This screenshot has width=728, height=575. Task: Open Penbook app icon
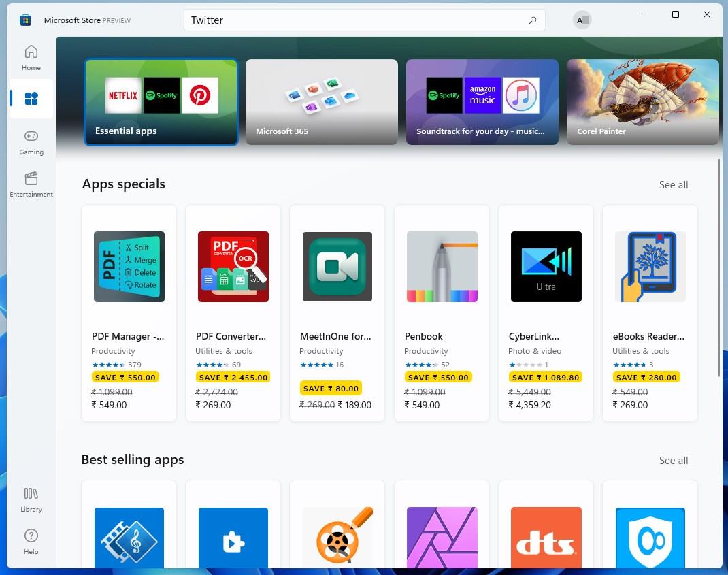[x=442, y=267]
